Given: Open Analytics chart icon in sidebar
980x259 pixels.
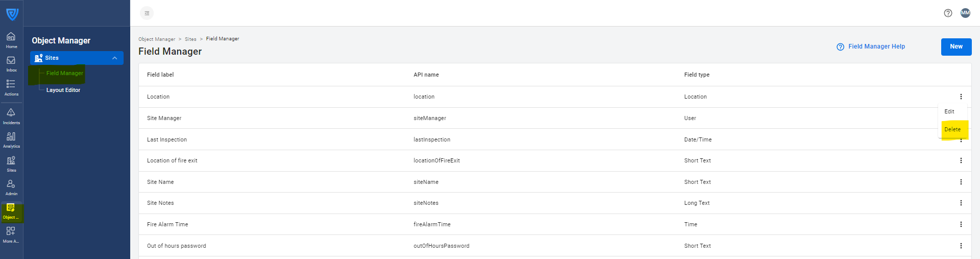Looking at the screenshot, I should pyautogui.click(x=11, y=139).
